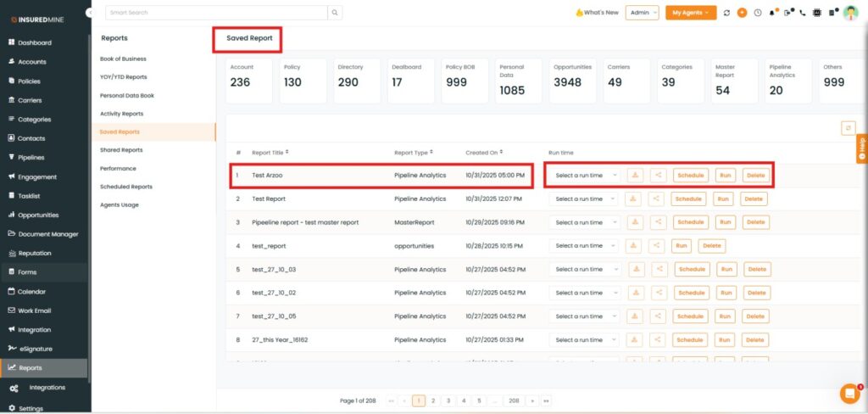The height and width of the screenshot is (414, 868).
Task: Expand the My Agents dropdown
Action: pos(690,13)
